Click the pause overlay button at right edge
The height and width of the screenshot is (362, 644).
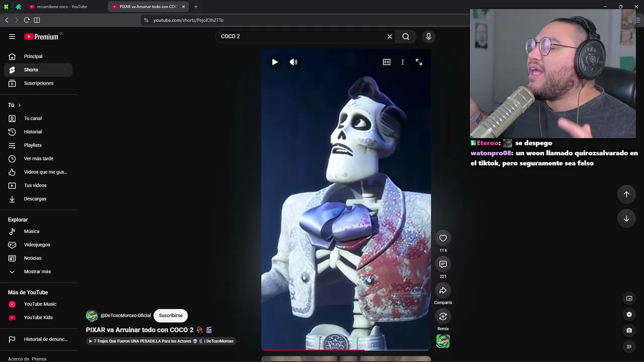(629, 314)
